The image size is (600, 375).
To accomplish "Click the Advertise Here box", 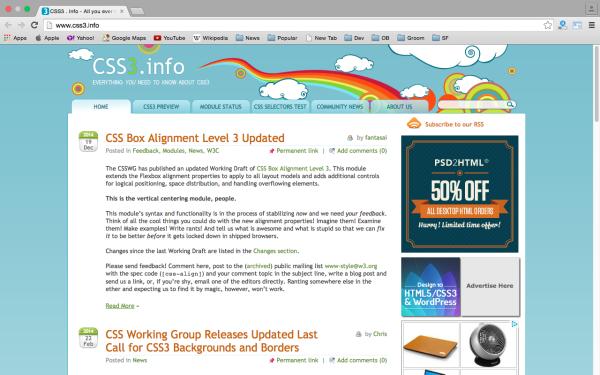I will [x=490, y=287].
